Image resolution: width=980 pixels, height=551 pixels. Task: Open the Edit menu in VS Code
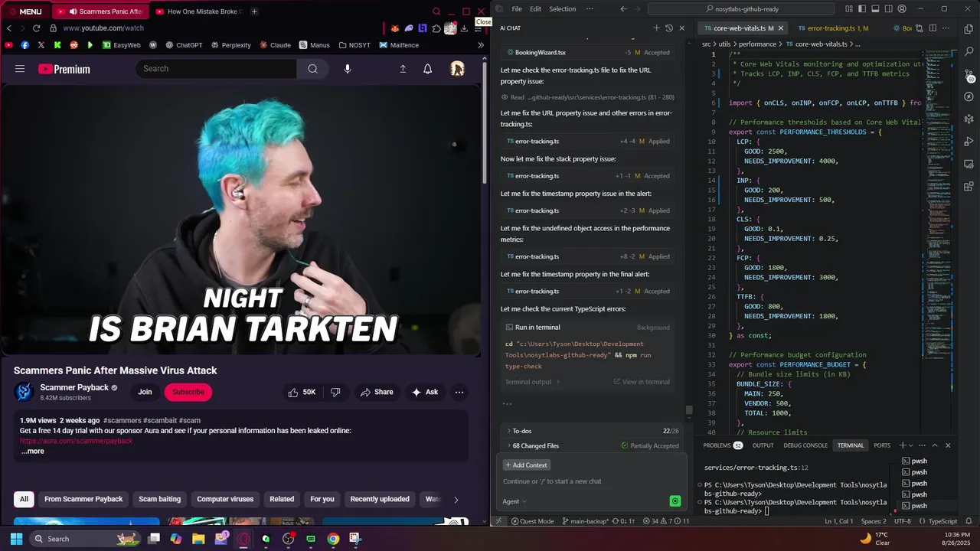535,9
